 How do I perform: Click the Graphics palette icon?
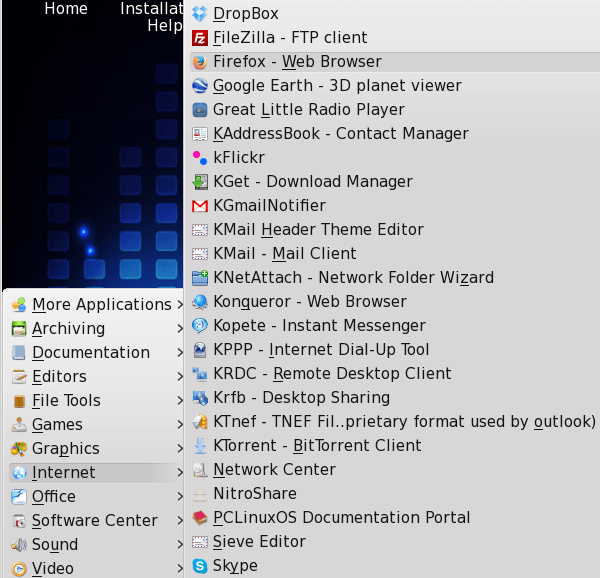pos(19,449)
